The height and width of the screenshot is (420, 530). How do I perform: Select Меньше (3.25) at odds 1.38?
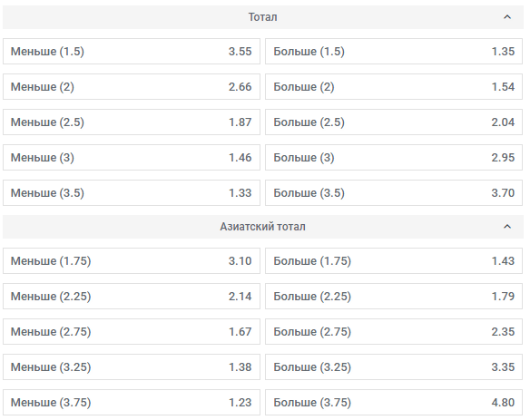tap(132, 367)
